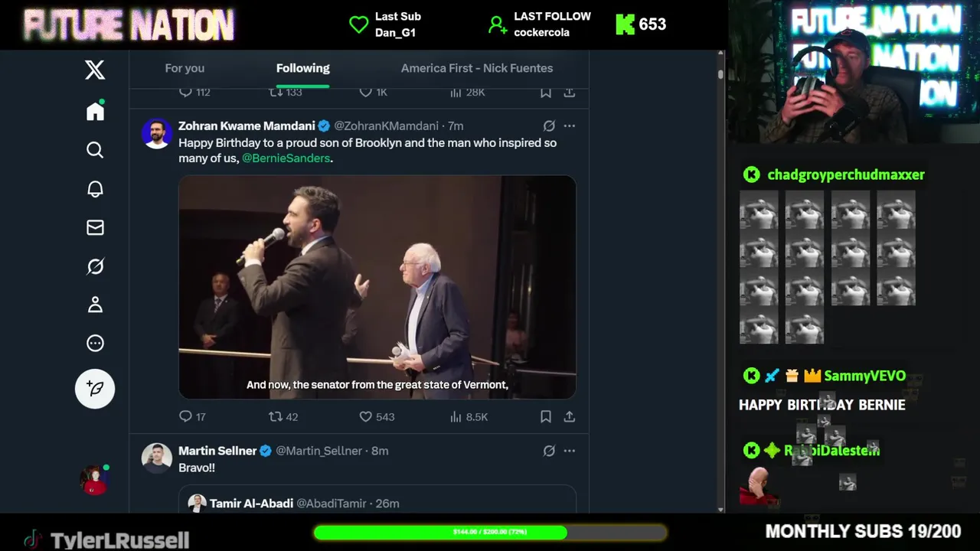
Task: Go to Home in X sidebar
Action: (x=95, y=112)
